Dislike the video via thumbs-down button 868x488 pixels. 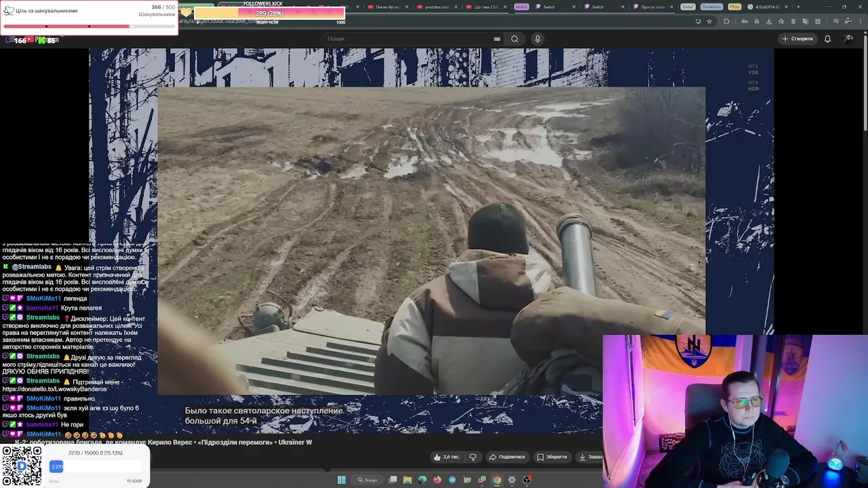[473, 457]
